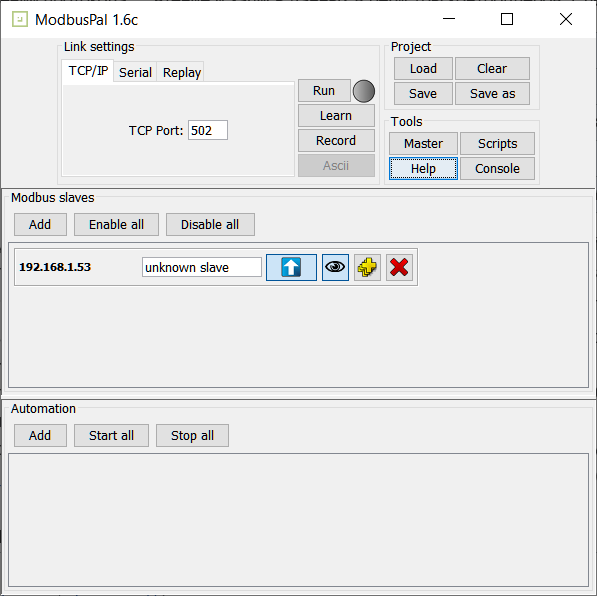Click the gray link status indicator circle
Viewport: 597px width, 596px height.
(x=364, y=91)
